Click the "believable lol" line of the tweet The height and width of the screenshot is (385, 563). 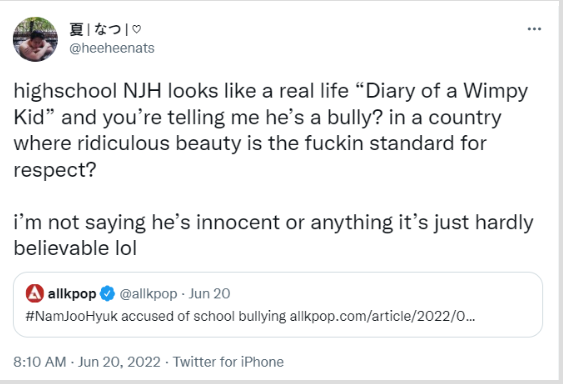[75, 248]
